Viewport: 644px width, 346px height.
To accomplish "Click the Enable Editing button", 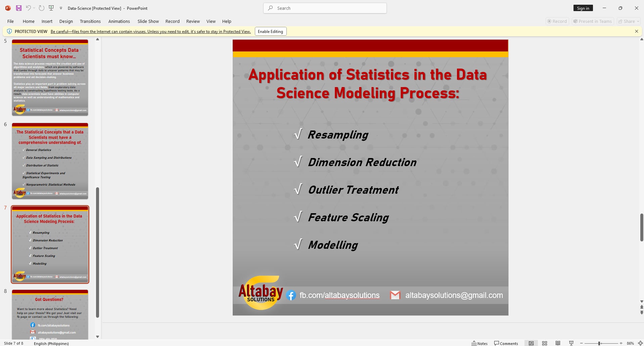I will pyautogui.click(x=271, y=31).
